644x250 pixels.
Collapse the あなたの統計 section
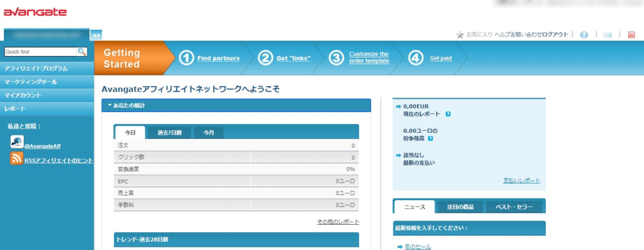tap(236, 106)
